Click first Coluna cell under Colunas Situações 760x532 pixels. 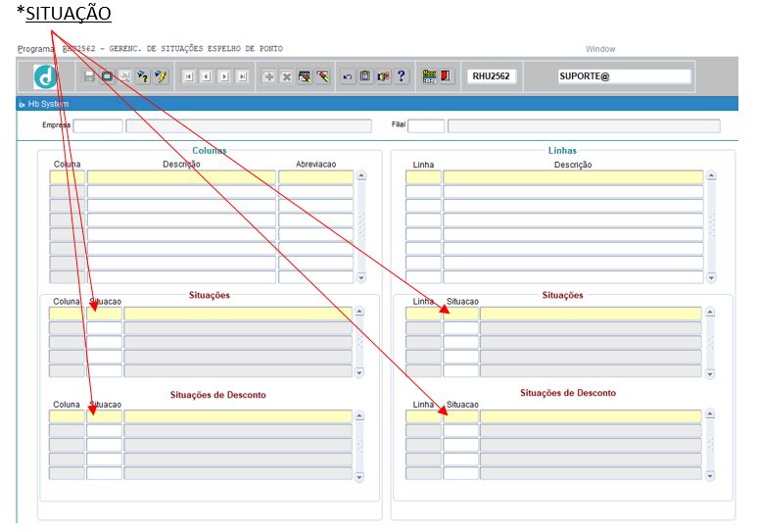point(67,314)
